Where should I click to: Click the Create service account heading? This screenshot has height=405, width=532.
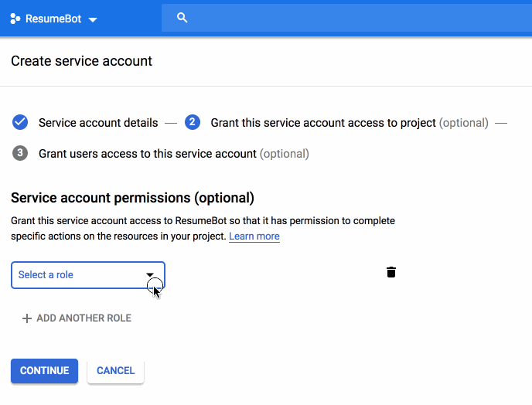point(81,61)
